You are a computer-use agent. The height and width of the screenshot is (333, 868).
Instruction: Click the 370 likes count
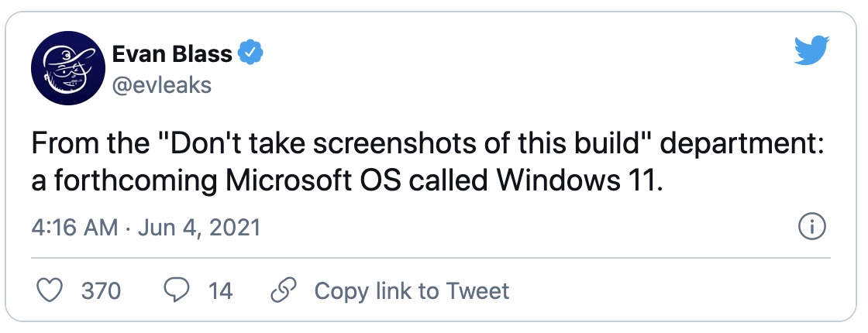tap(101, 291)
